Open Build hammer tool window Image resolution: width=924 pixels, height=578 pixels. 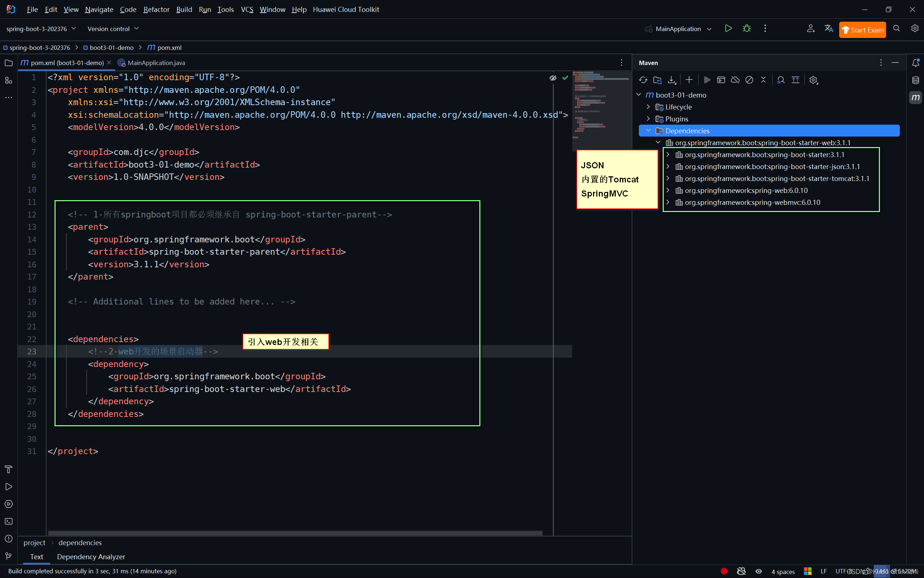click(x=8, y=469)
